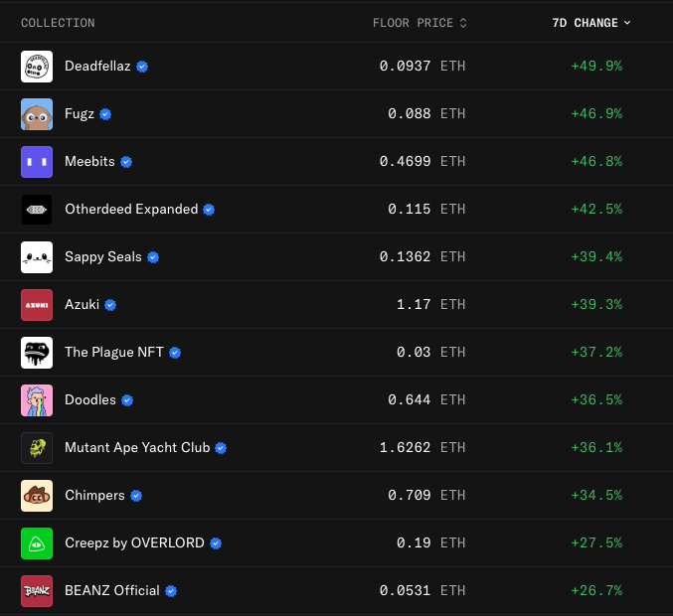673x616 pixels.
Task: Select The Plague NFT frog icon
Action: tap(37, 353)
